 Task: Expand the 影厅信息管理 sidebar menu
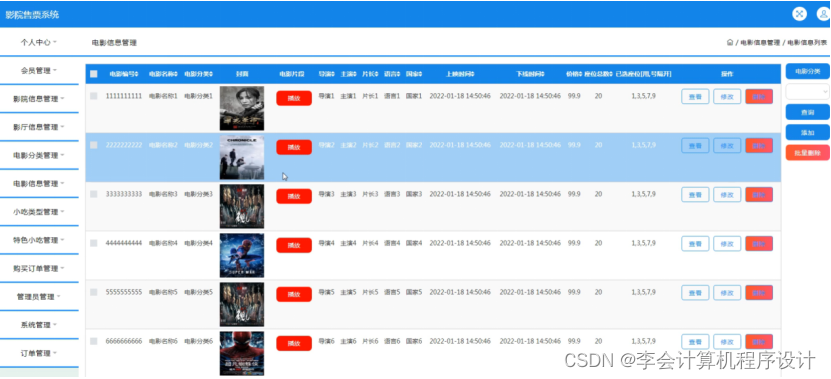[39, 127]
